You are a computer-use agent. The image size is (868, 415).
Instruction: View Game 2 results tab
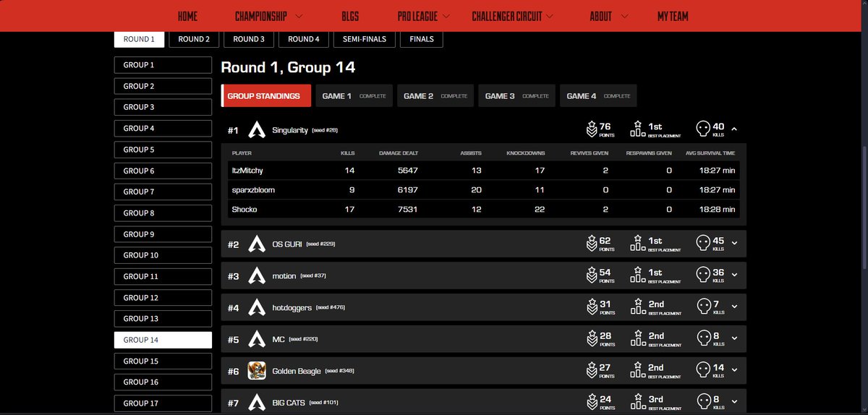tap(435, 95)
